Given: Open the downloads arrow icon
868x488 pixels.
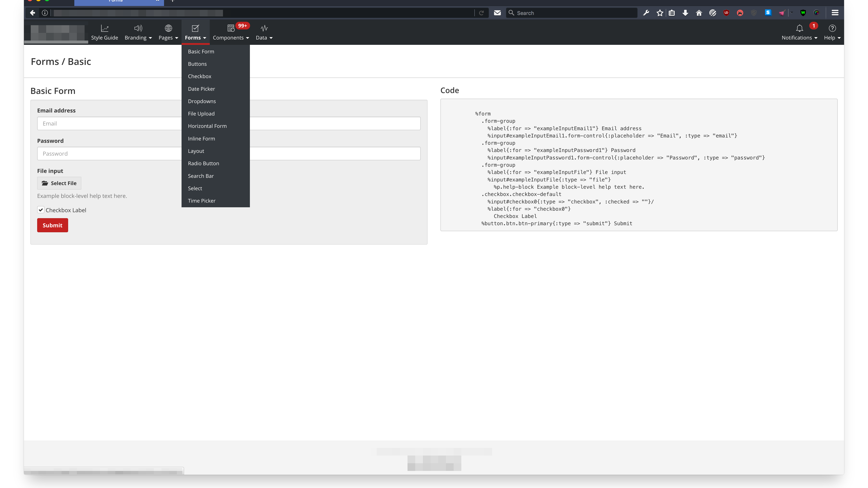Looking at the screenshot, I should point(685,13).
